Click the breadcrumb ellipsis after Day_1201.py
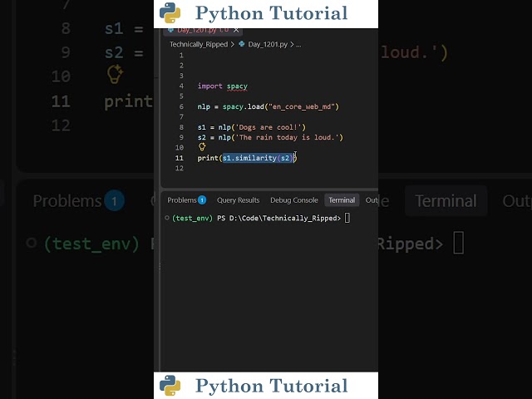The image size is (532, 399). point(298,44)
